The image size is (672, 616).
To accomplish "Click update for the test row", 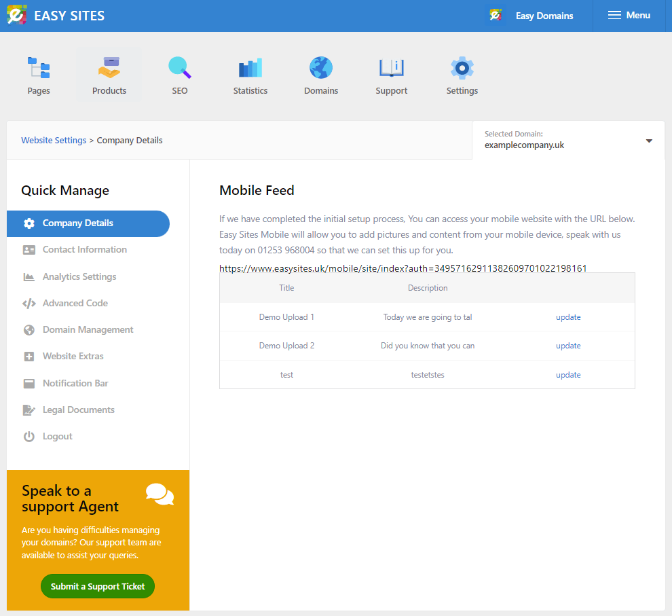I will (x=568, y=375).
